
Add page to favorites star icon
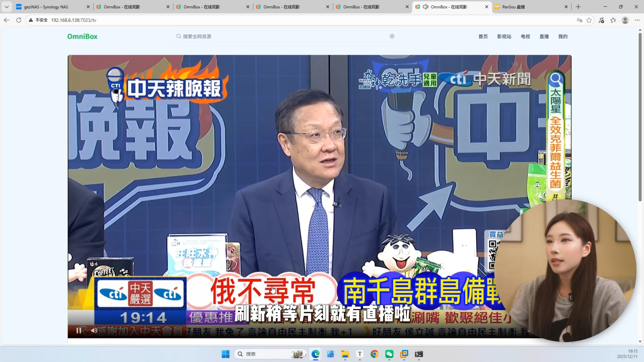589,20
